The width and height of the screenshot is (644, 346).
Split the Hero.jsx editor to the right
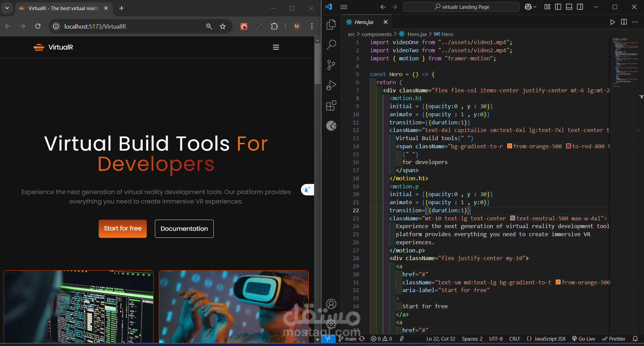[624, 22]
